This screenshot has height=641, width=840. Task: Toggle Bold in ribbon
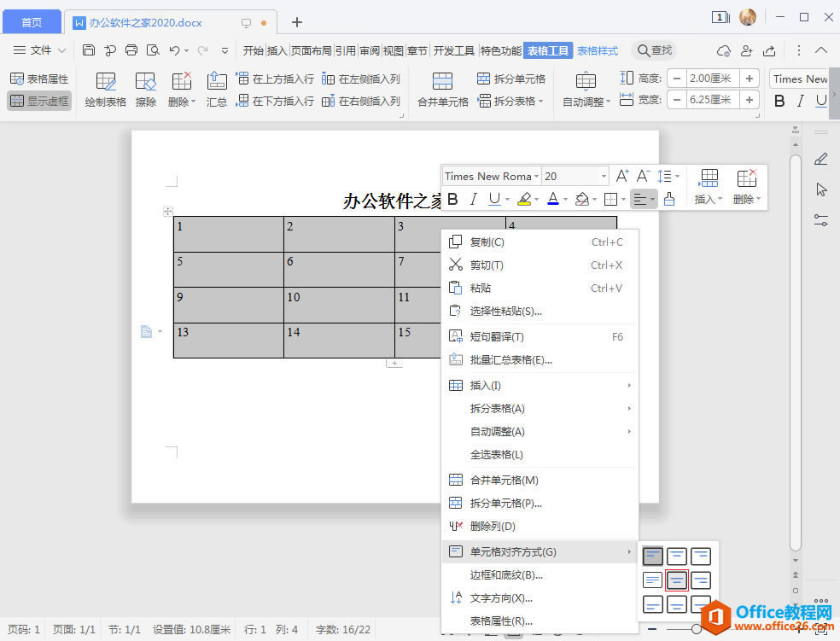(x=780, y=101)
